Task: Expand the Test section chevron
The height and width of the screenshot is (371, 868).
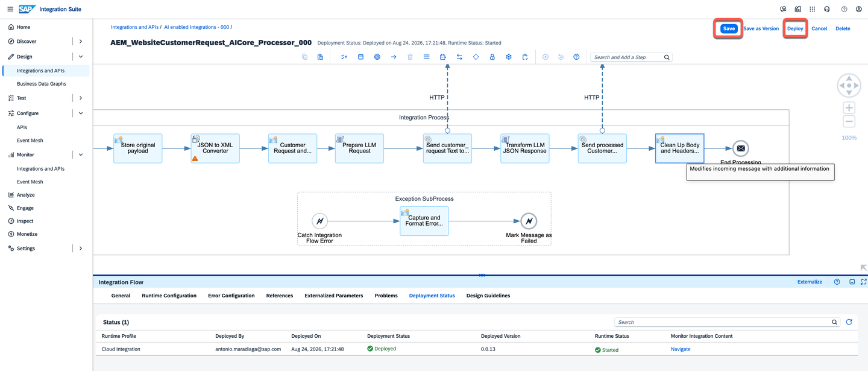Action: click(x=81, y=98)
